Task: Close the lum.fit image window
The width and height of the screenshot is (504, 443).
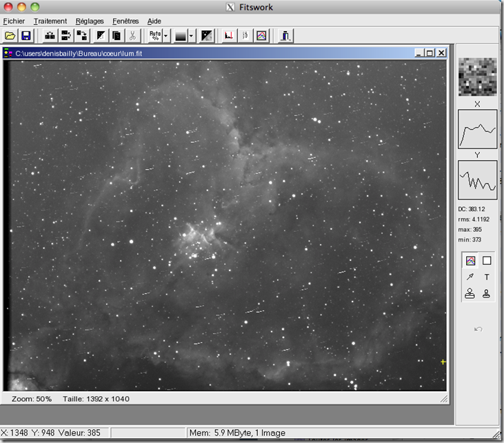Action: tap(441, 53)
